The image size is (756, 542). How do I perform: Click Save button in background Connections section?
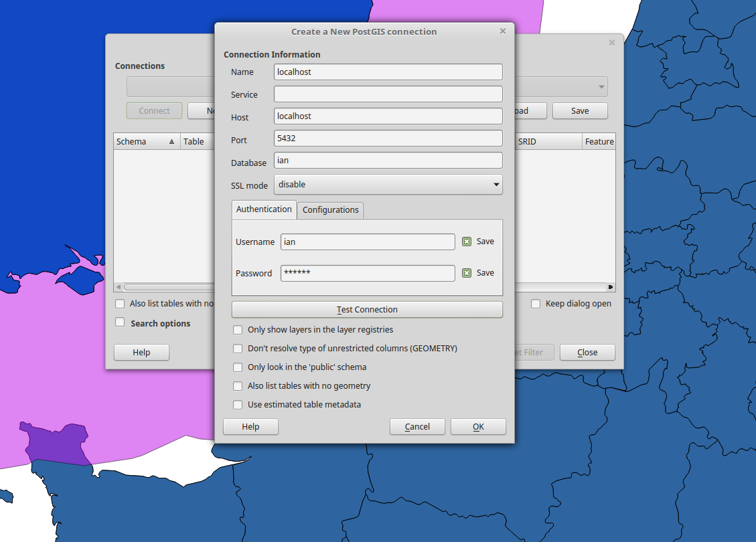point(580,111)
